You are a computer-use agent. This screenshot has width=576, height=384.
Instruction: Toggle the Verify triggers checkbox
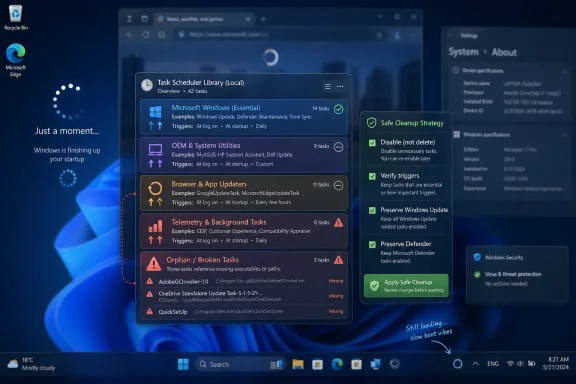[372, 176]
